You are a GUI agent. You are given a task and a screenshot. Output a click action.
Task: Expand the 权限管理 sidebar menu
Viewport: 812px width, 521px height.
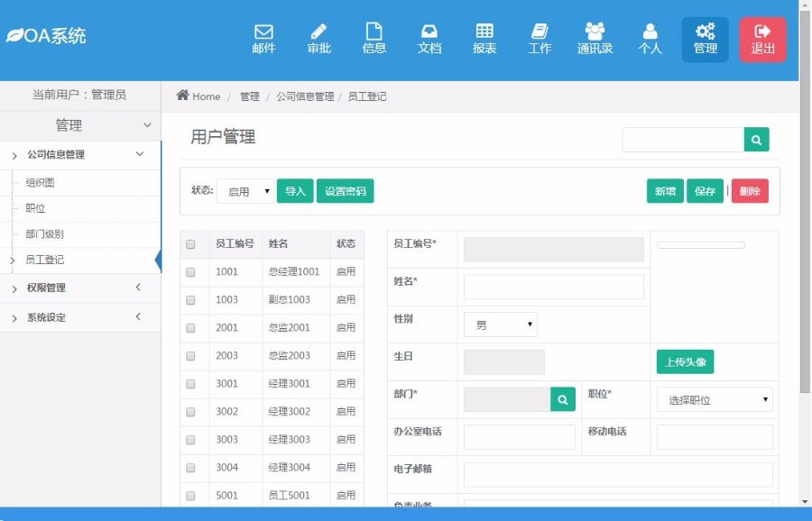(x=80, y=288)
